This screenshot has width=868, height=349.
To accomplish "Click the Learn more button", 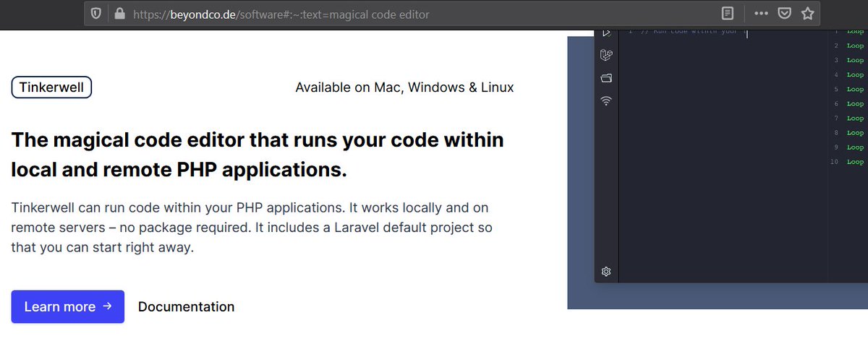I will 68,306.
